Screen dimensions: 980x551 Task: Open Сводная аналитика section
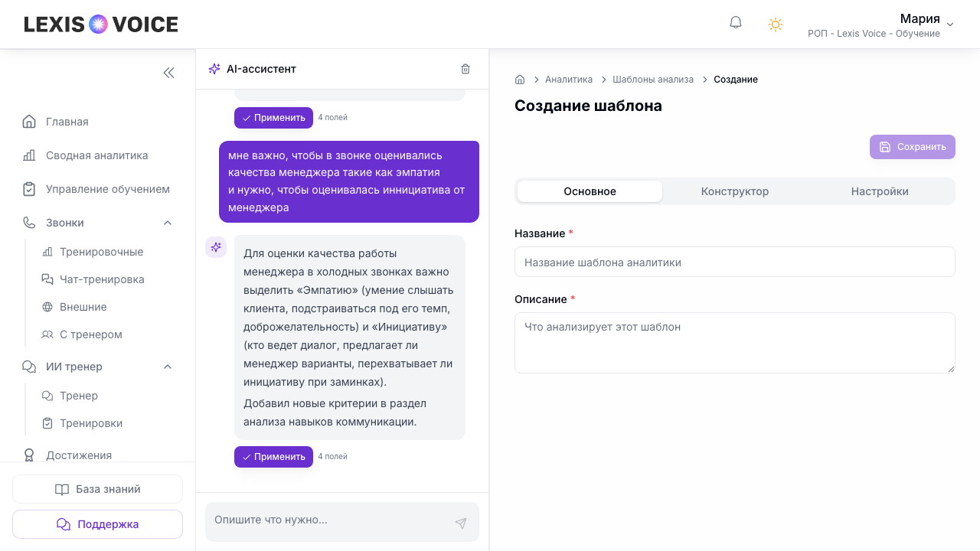point(97,155)
